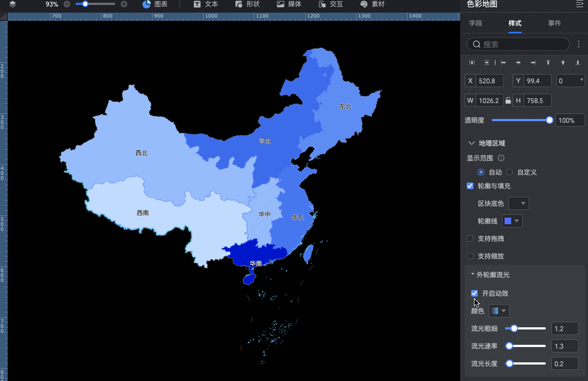Adjust the 流光速率 slider

click(x=525, y=346)
